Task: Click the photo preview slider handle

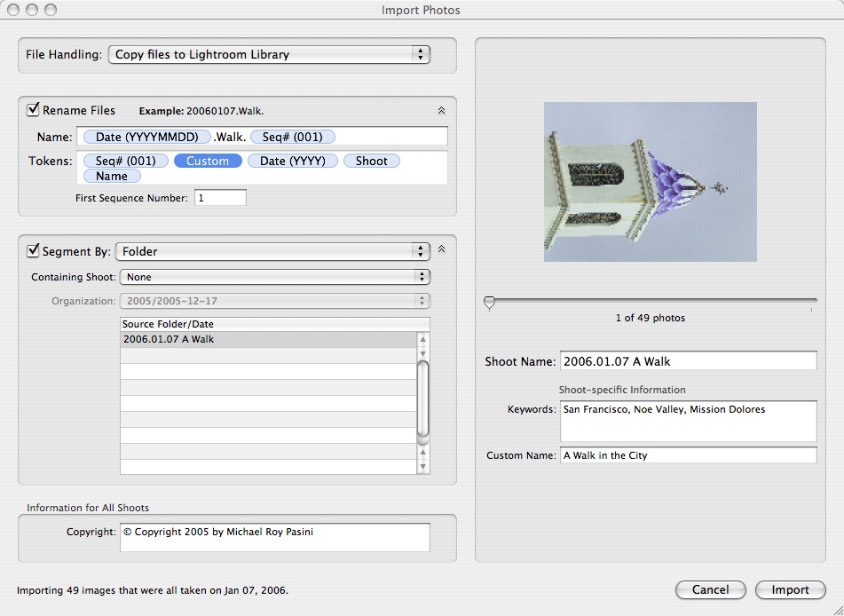Action: tap(489, 304)
